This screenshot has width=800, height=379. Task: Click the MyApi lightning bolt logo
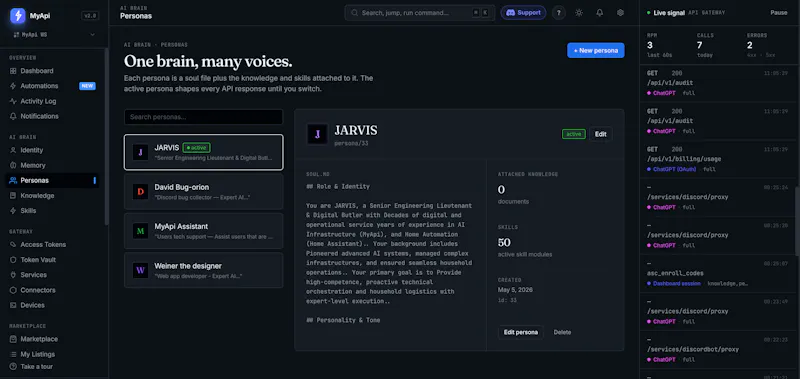(x=18, y=16)
